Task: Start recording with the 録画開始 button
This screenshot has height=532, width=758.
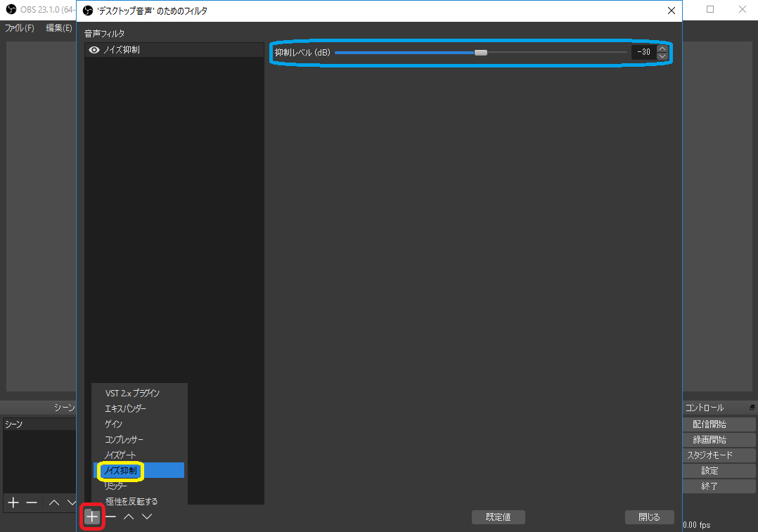Action: pyautogui.click(x=709, y=439)
